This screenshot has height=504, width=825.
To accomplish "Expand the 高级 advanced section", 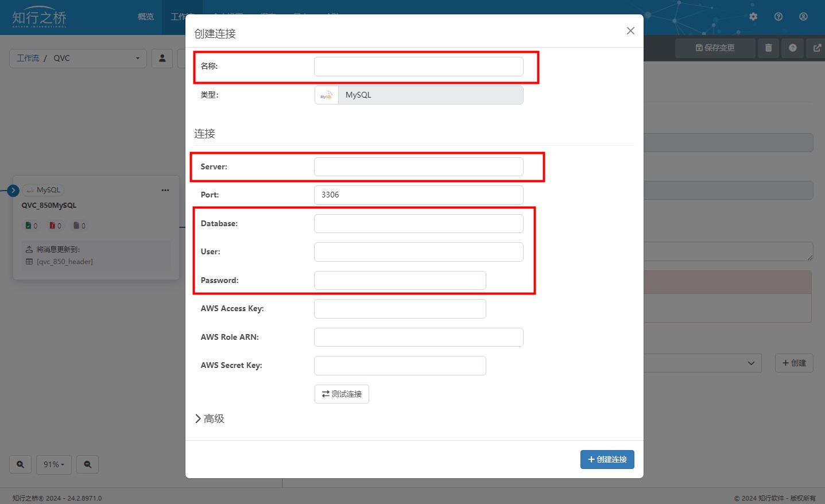I will [210, 418].
